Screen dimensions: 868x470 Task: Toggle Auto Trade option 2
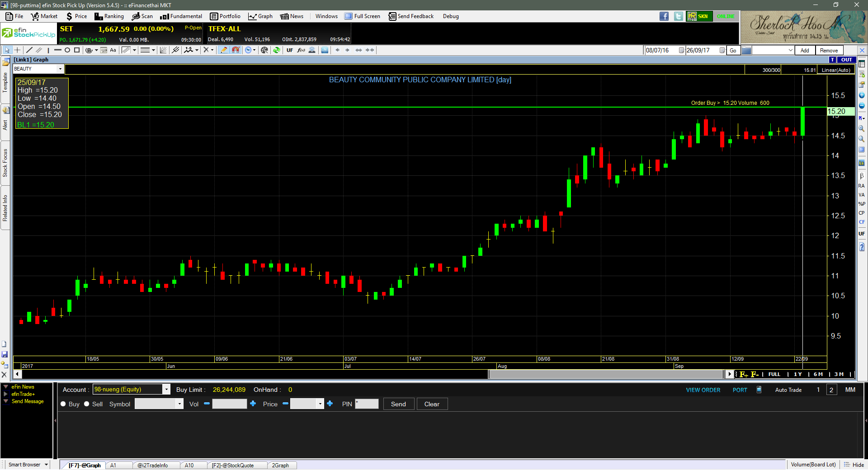[x=831, y=390]
